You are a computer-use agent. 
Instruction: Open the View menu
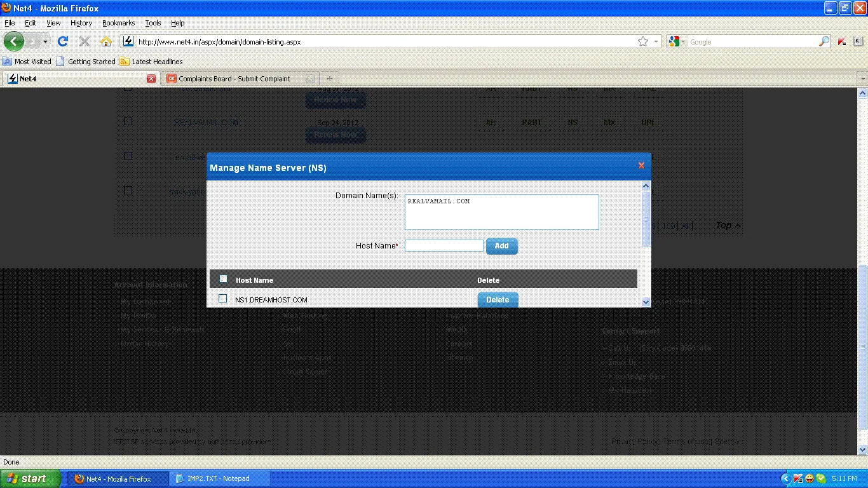pos(53,23)
